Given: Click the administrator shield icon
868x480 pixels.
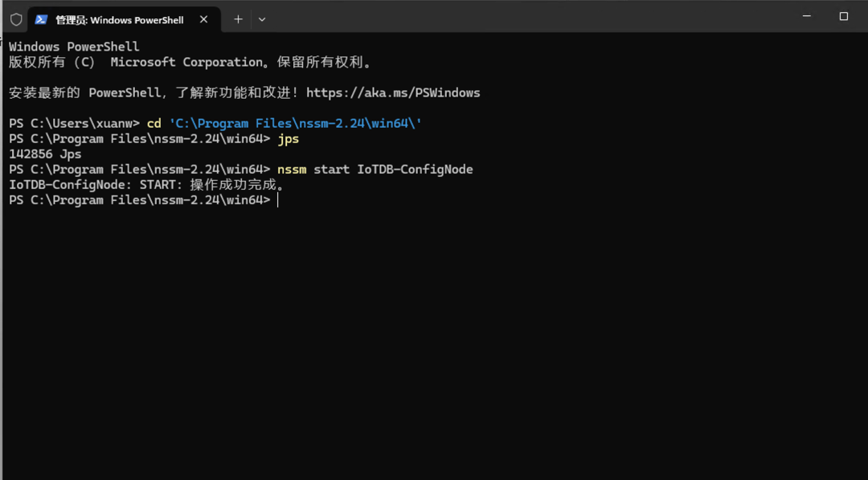Looking at the screenshot, I should 16,19.
